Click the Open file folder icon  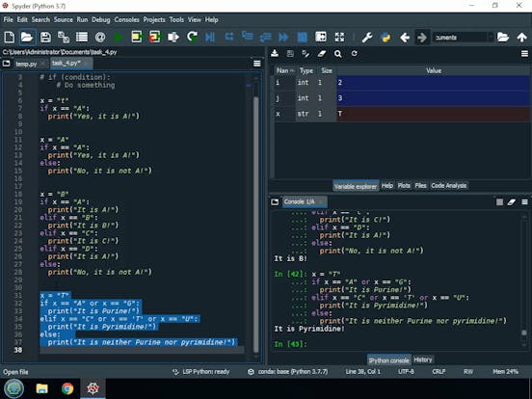coord(27,37)
